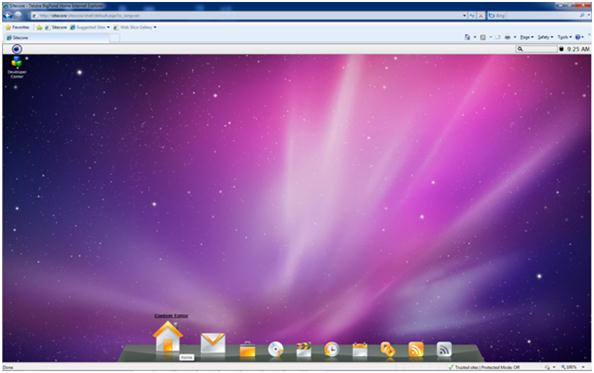The width and height of the screenshot is (594, 373).
Task: Open the Sitecore favorites bar link
Action: 56,28
